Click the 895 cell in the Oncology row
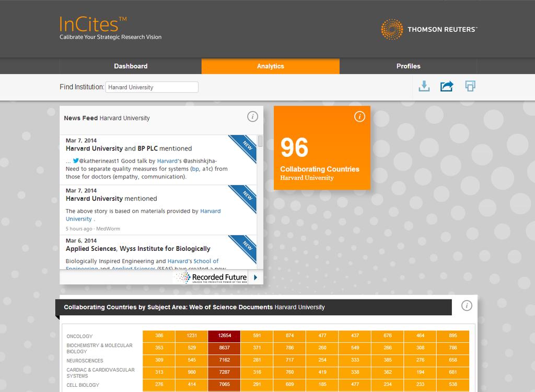The width and height of the screenshot is (535, 392). click(453, 336)
